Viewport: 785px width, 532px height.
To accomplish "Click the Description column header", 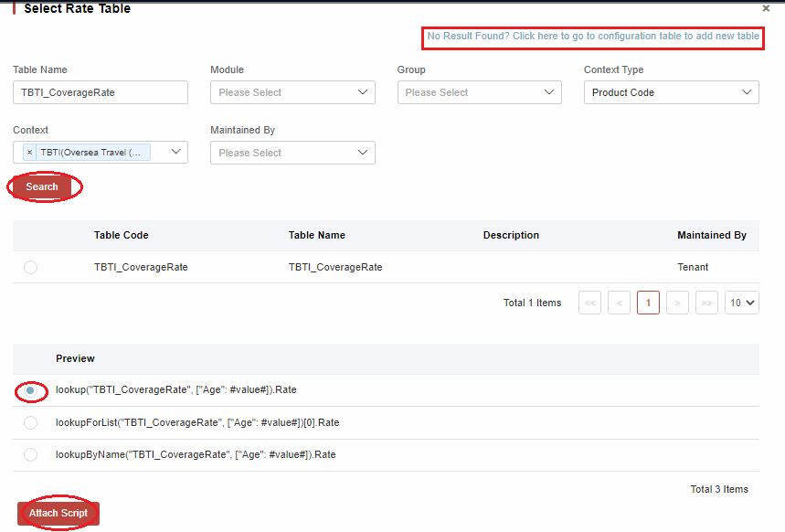I will (x=511, y=236).
